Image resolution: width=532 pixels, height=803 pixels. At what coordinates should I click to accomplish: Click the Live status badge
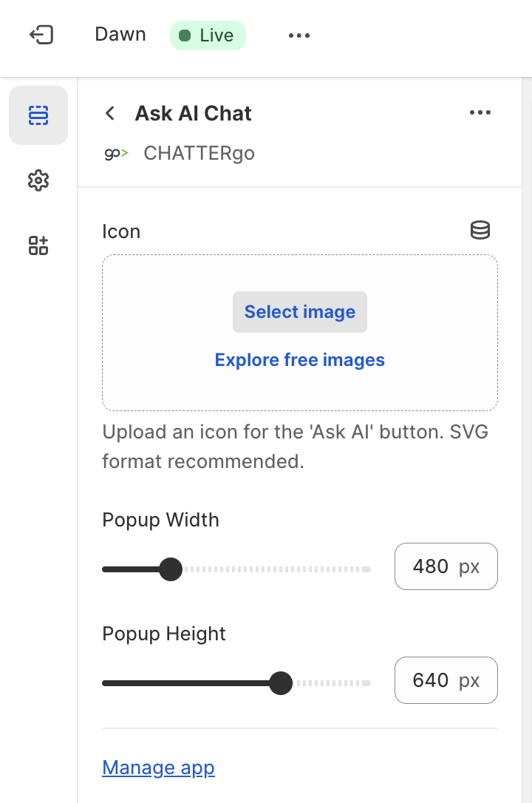pyautogui.click(x=208, y=35)
